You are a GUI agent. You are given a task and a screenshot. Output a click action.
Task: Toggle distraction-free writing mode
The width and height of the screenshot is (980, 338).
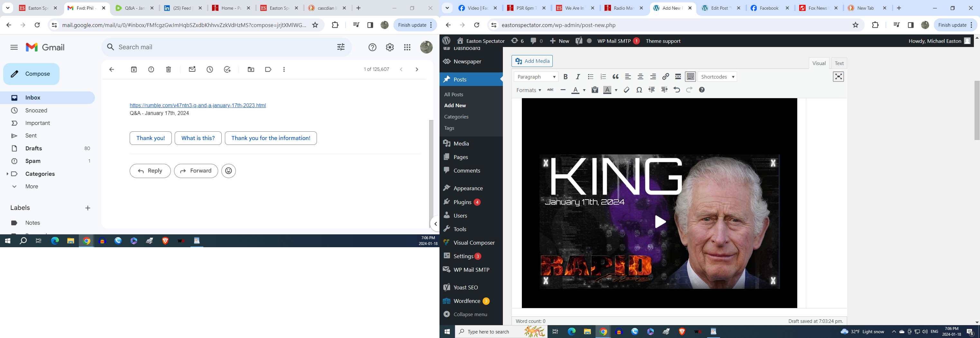point(838,77)
